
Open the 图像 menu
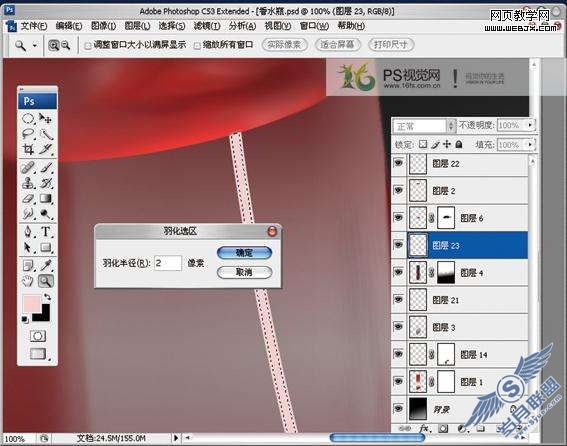point(103,26)
